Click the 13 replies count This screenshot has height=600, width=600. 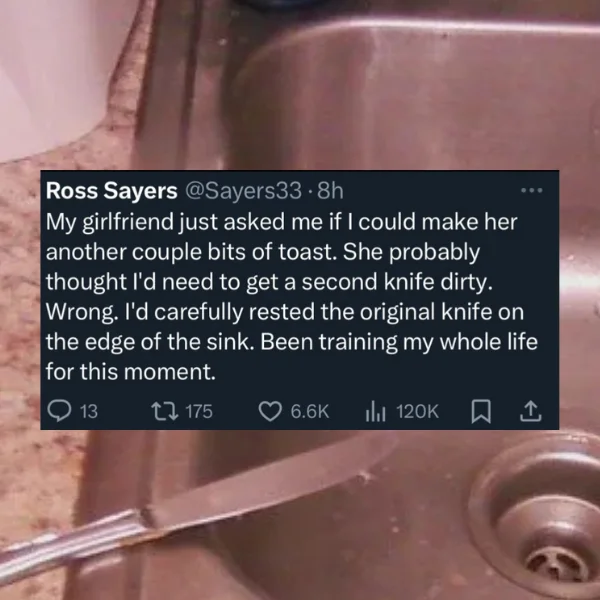click(89, 412)
